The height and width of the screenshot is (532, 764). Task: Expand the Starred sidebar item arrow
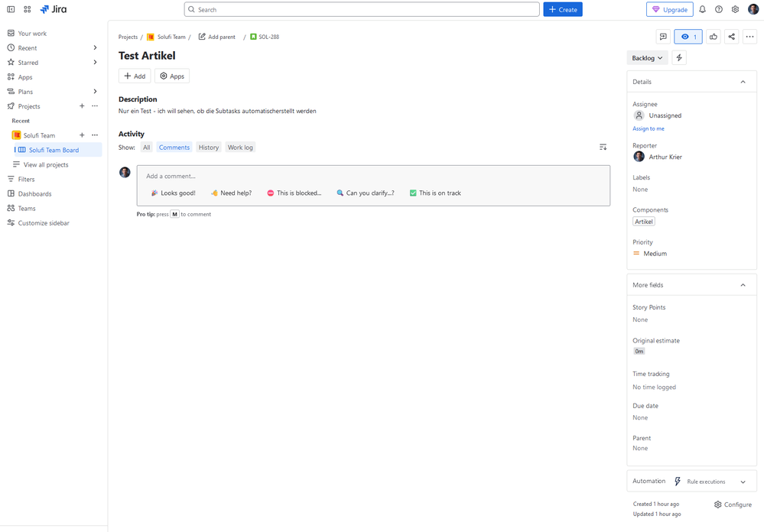[x=95, y=63]
